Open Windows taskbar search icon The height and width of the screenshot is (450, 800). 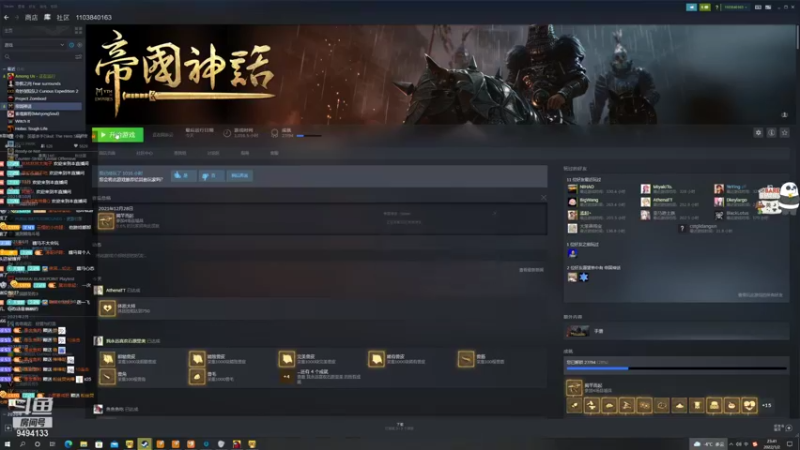coord(22,444)
